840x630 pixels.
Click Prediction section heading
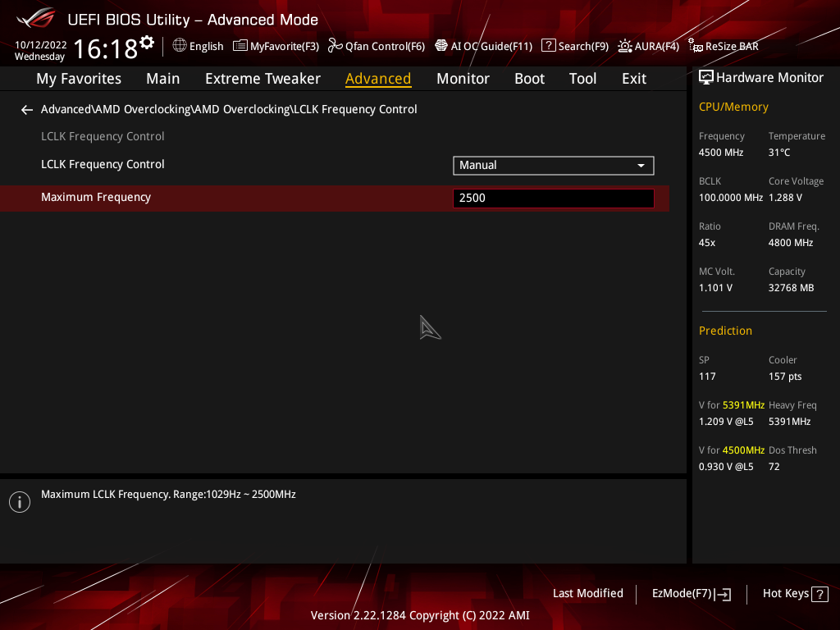click(725, 331)
